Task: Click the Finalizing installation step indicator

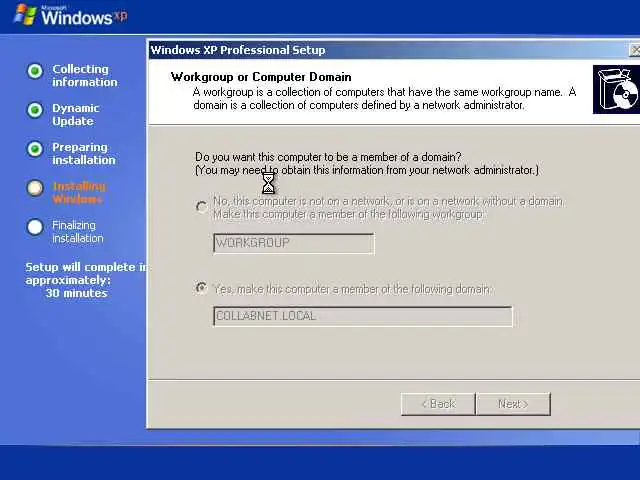Action: tap(35, 227)
